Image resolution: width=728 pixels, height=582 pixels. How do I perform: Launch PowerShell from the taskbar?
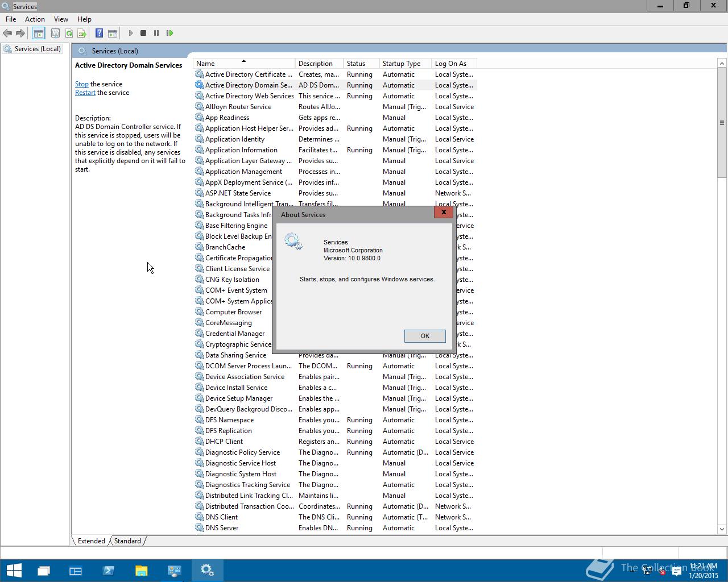[109, 570]
